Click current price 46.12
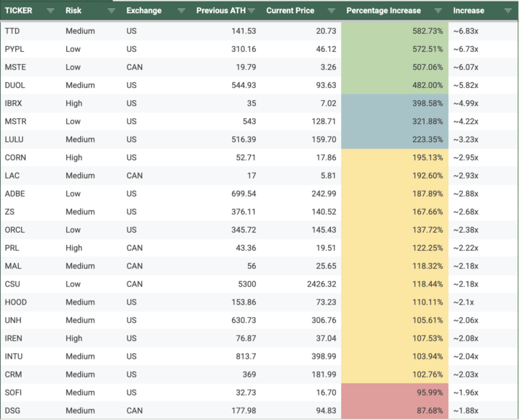This screenshot has height=420, width=519. click(x=301, y=49)
